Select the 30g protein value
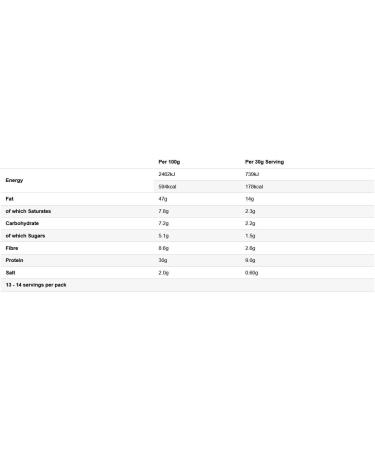Image resolution: width=375 pixels, height=450 pixels. [x=163, y=260]
